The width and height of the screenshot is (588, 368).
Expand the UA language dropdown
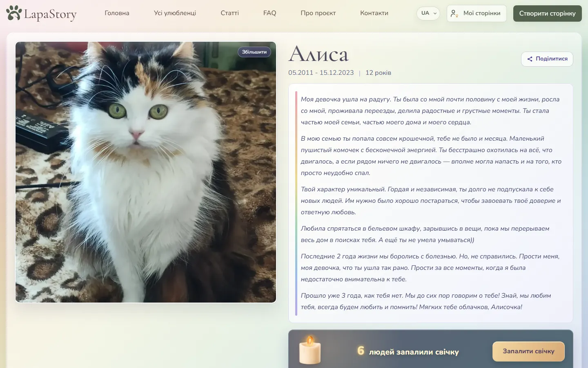(428, 13)
